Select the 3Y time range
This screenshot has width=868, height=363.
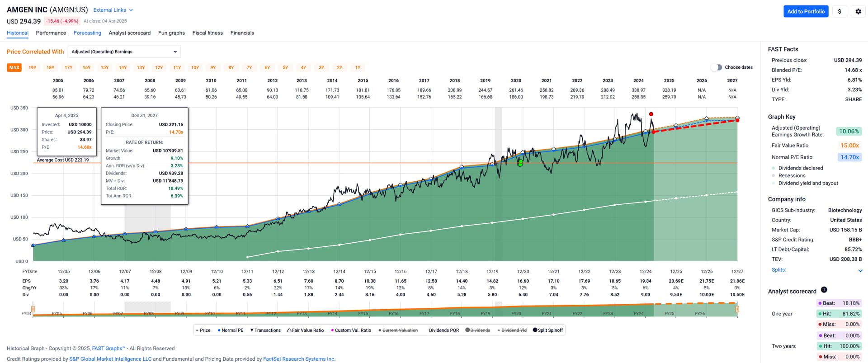point(321,67)
